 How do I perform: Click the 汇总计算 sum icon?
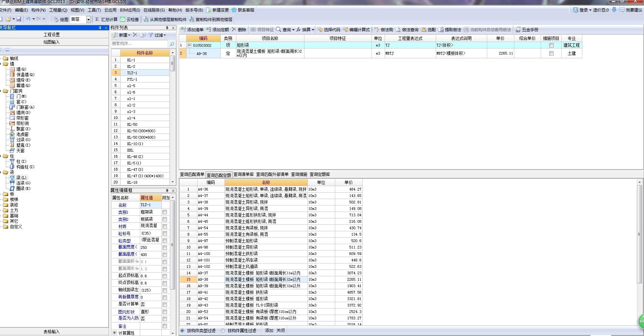coord(97,19)
